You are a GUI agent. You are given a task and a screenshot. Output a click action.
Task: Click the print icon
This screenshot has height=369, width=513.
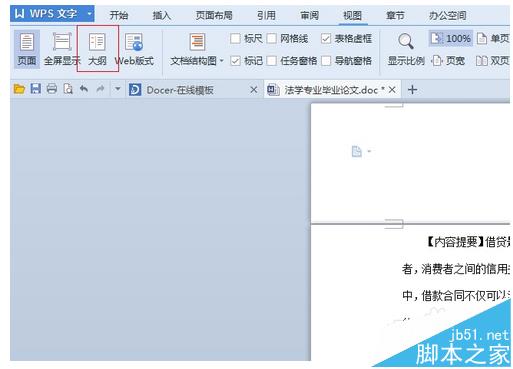(52, 89)
